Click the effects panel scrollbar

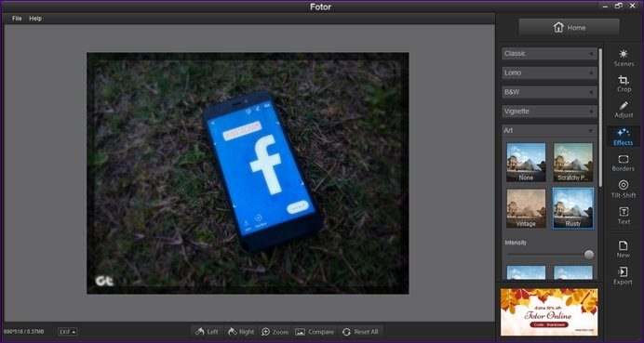pos(601,117)
